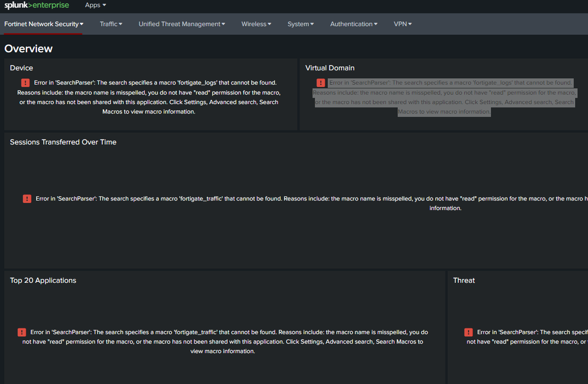Click the error icon in Virtual Domain panel

tap(321, 83)
